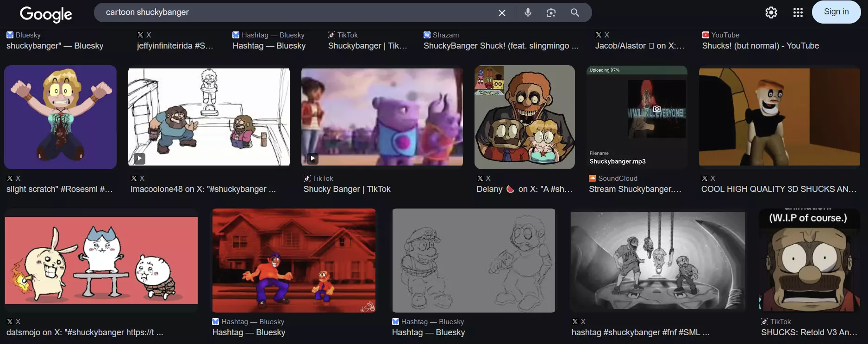Play icon on sketch video thumbnail
Screen dimensions: 868x344
tap(139, 159)
